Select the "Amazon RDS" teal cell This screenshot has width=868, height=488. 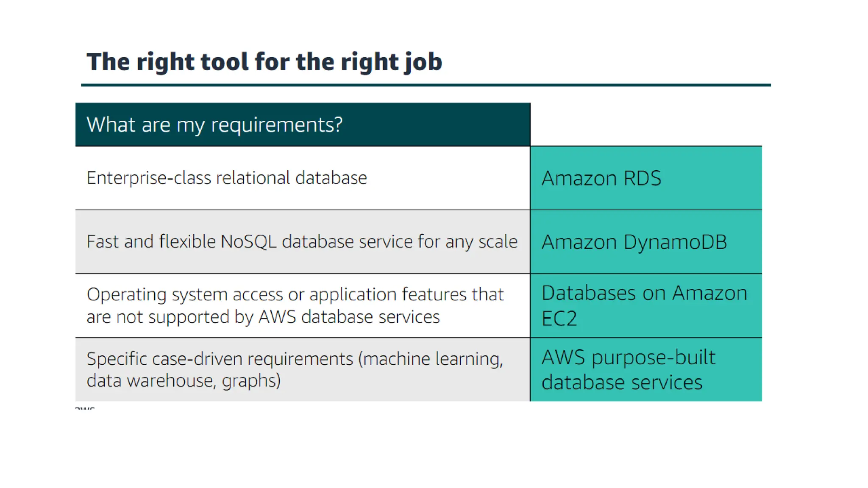point(645,178)
